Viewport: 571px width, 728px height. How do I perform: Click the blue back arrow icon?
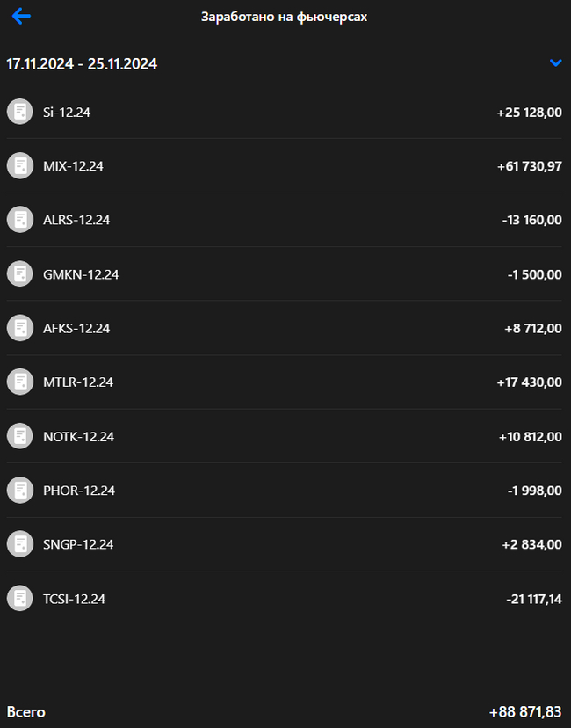pyautogui.click(x=21, y=16)
